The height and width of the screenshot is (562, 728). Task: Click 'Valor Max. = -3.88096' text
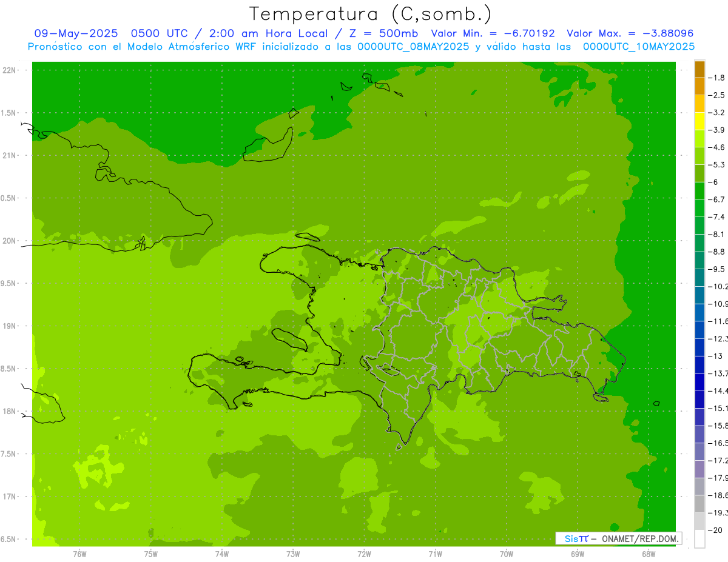tap(630, 33)
